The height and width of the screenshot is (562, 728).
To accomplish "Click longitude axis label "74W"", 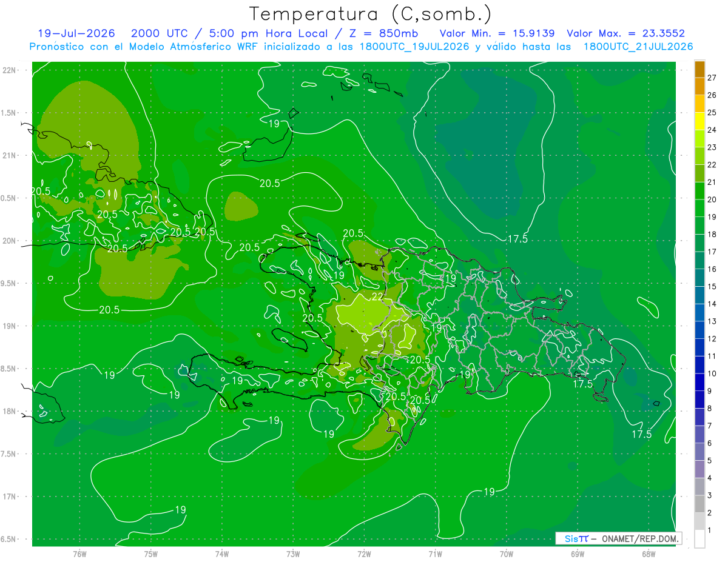I will pyautogui.click(x=222, y=554).
